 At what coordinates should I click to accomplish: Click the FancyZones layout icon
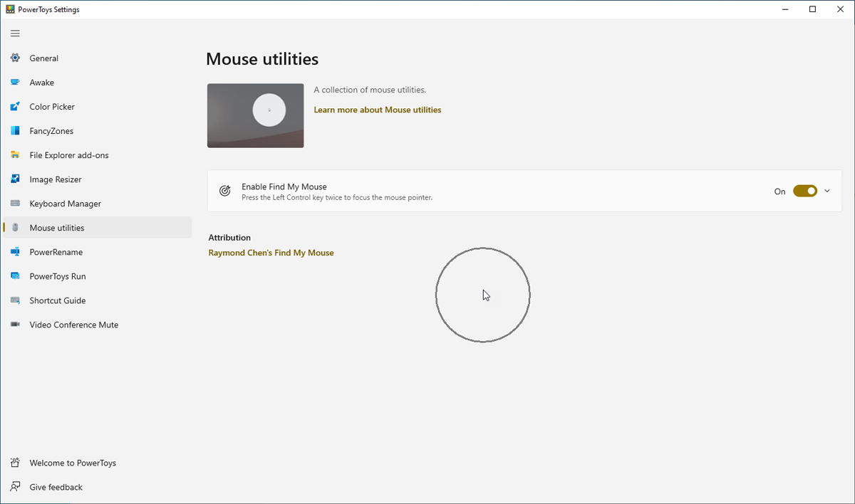(15, 131)
